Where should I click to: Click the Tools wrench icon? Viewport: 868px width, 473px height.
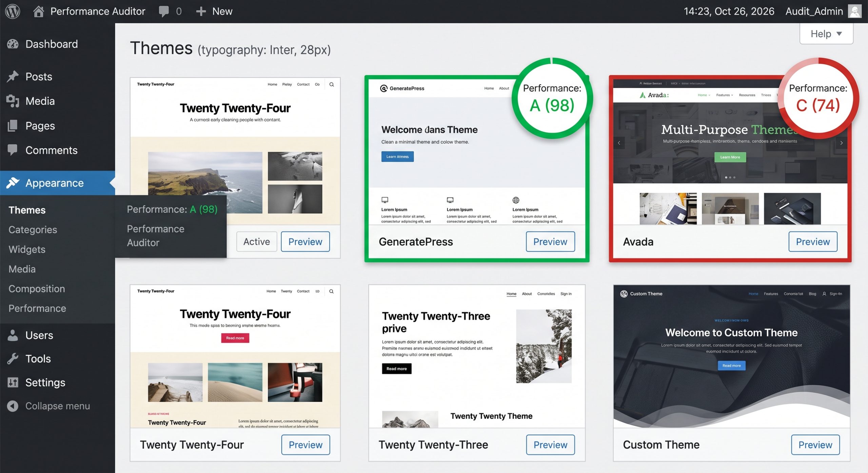click(13, 358)
